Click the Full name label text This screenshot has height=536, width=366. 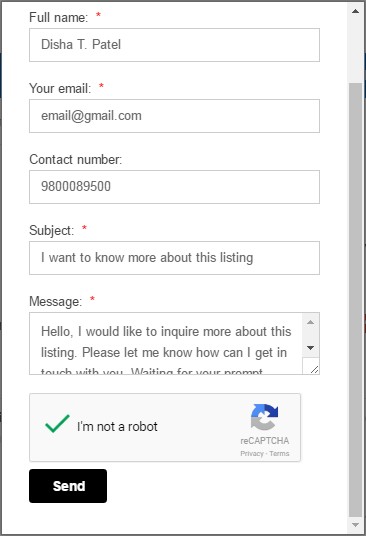(58, 17)
